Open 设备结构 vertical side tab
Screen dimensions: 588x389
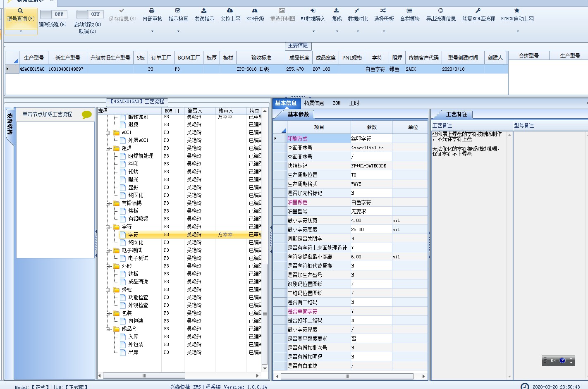tap(10, 124)
